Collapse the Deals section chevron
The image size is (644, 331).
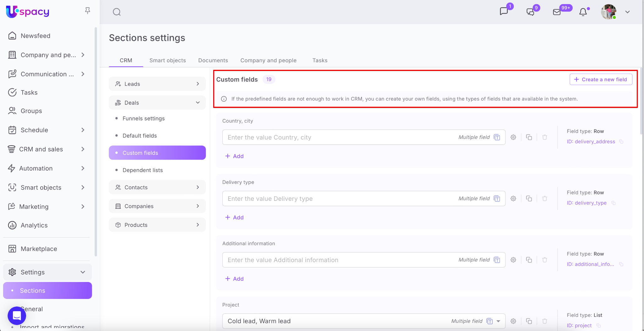[197, 103]
